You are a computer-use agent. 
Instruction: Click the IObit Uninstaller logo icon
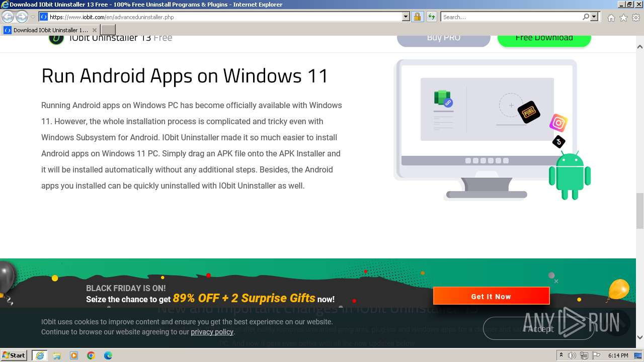tap(56, 39)
